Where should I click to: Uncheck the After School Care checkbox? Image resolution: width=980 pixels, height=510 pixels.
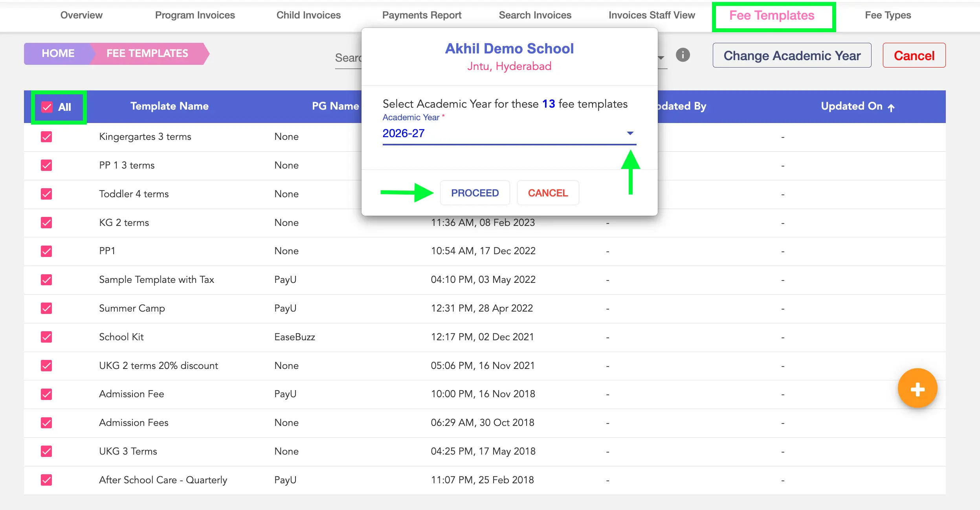click(46, 480)
